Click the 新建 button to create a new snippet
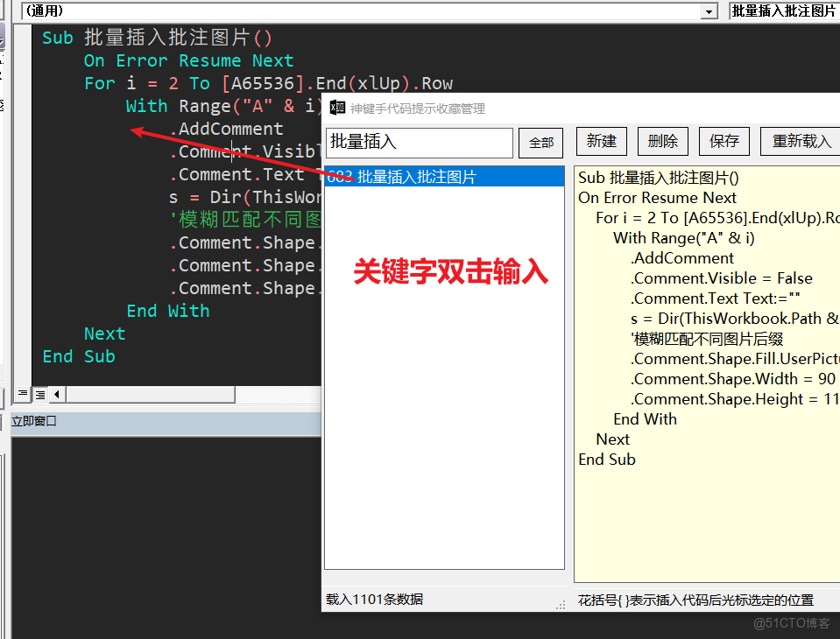 [601, 140]
